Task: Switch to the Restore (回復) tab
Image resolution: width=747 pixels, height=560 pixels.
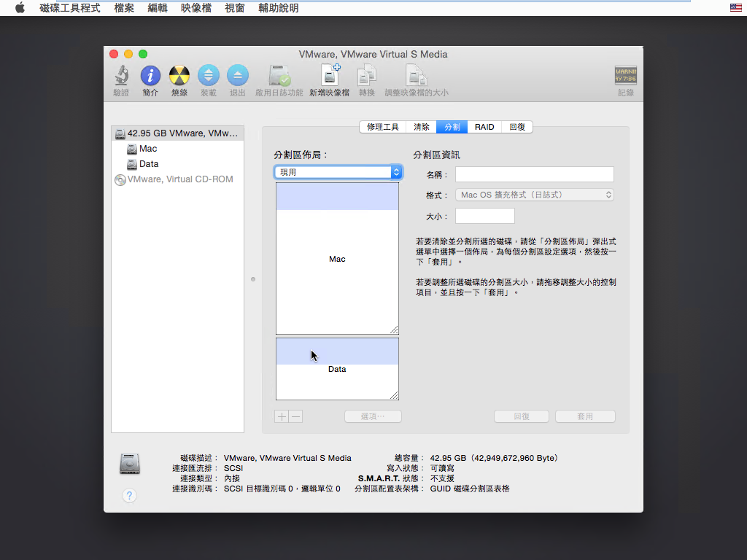Action: point(517,127)
